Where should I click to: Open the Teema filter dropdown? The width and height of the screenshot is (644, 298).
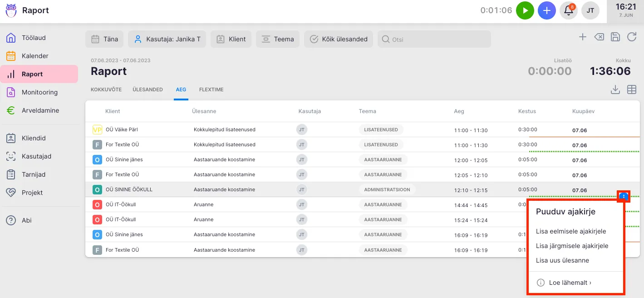pos(278,39)
